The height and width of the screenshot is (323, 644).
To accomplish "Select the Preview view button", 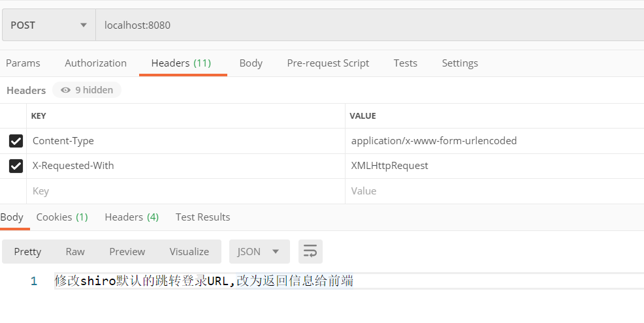I will (127, 252).
